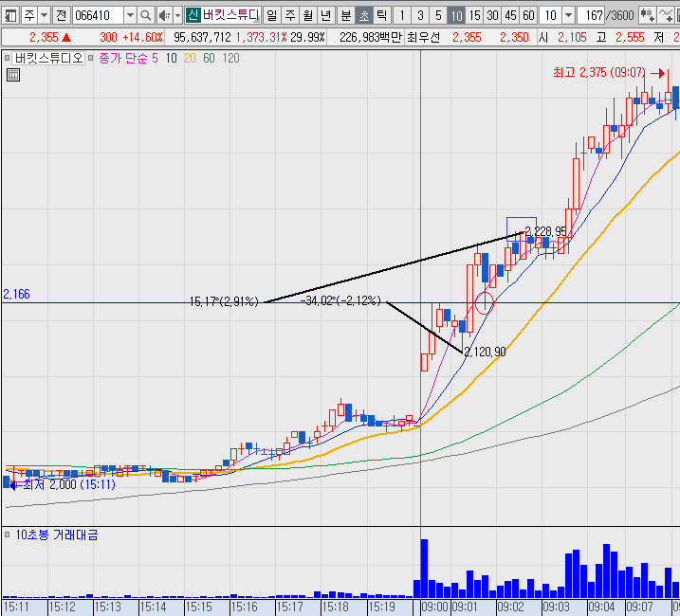Click the high price 2,555 value

click(630, 37)
